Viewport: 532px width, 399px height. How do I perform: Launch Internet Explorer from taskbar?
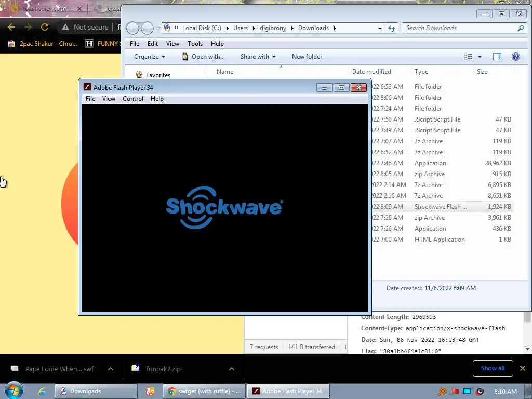tap(42, 391)
